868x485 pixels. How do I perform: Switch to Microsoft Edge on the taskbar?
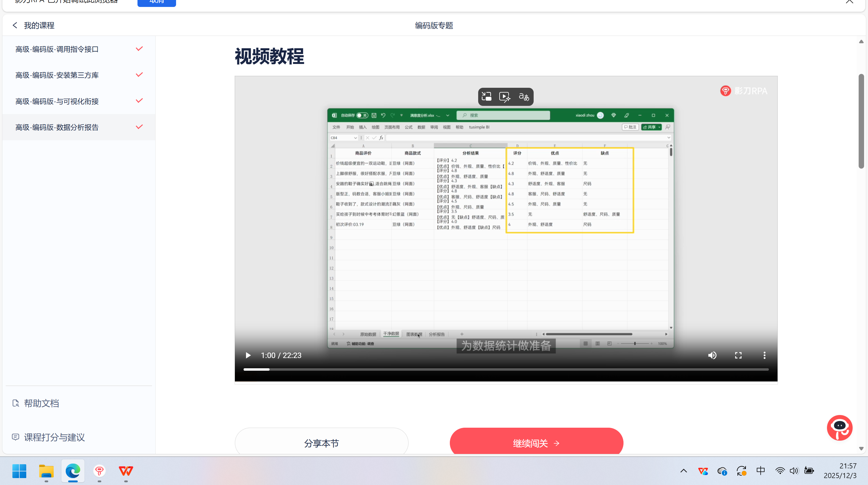click(x=73, y=471)
